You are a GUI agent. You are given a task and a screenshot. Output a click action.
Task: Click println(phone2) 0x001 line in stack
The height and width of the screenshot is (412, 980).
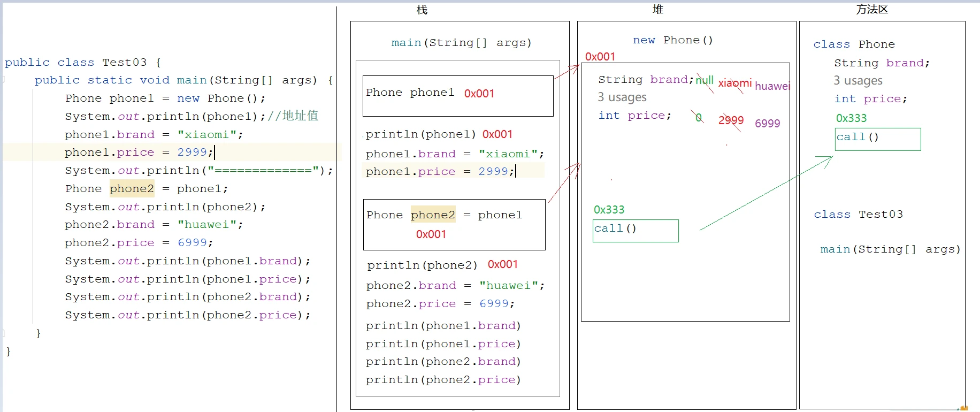(442, 265)
